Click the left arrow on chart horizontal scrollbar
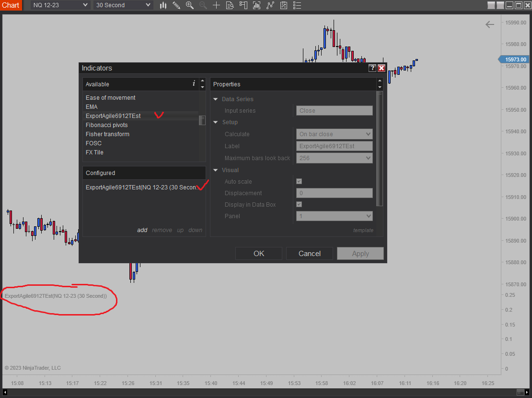 click(x=5, y=392)
